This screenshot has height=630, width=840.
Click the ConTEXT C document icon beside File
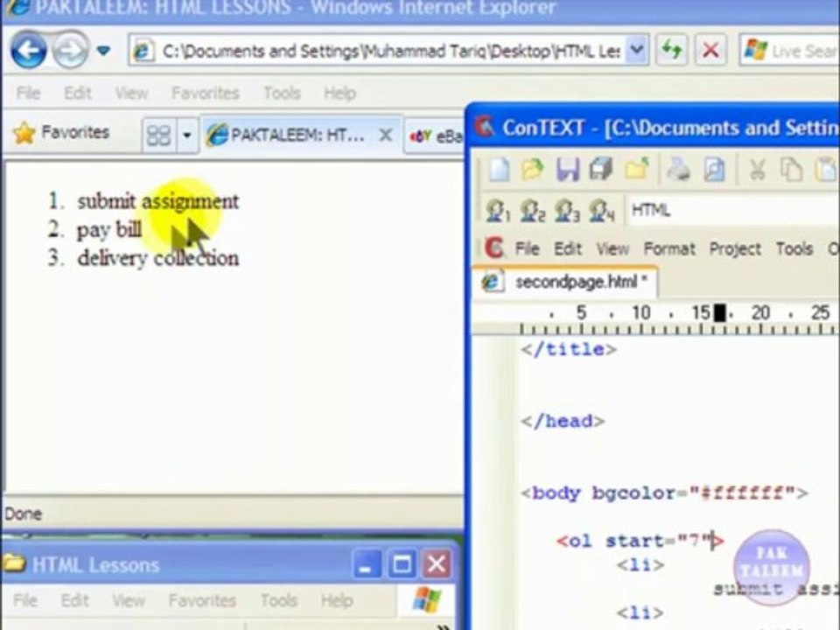[493, 248]
